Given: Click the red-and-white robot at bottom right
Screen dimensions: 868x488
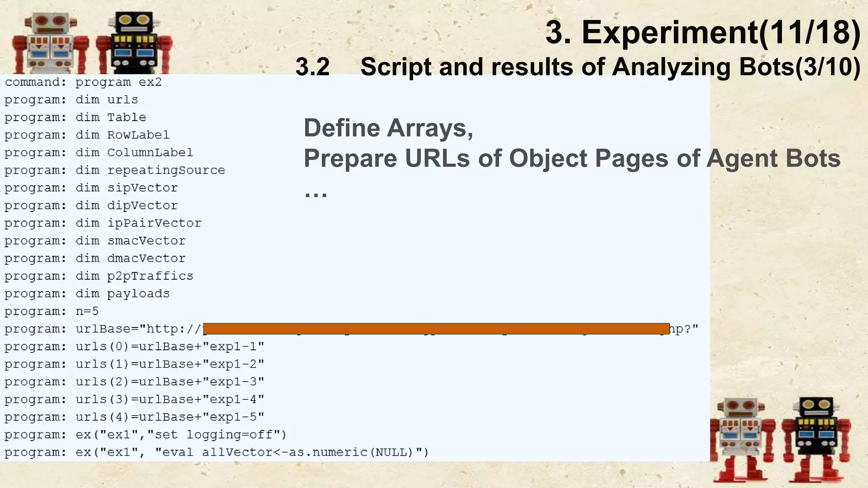Looking at the screenshot, I should click(742, 440).
